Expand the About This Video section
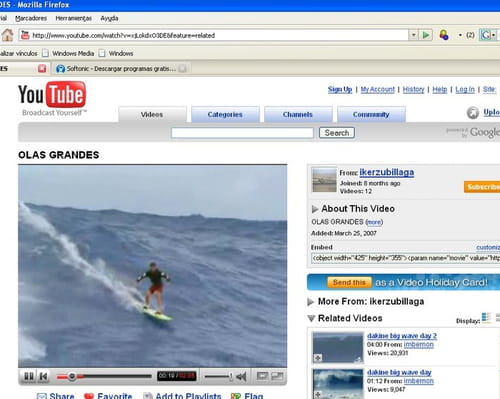The width and height of the screenshot is (500, 399). [x=315, y=209]
